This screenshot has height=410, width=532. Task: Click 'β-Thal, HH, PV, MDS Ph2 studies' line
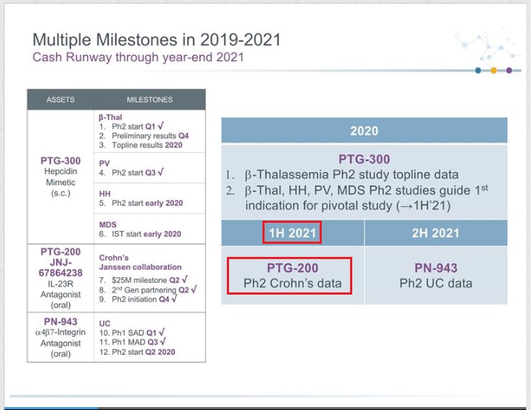click(357, 189)
